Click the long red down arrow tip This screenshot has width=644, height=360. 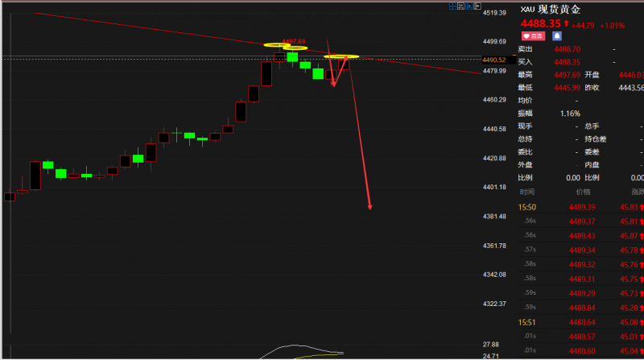(x=369, y=209)
